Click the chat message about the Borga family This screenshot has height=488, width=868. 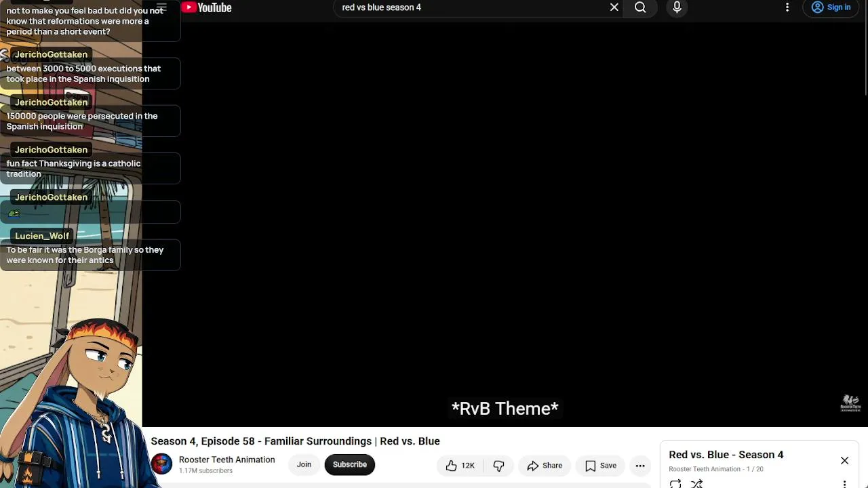[x=85, y=255]
